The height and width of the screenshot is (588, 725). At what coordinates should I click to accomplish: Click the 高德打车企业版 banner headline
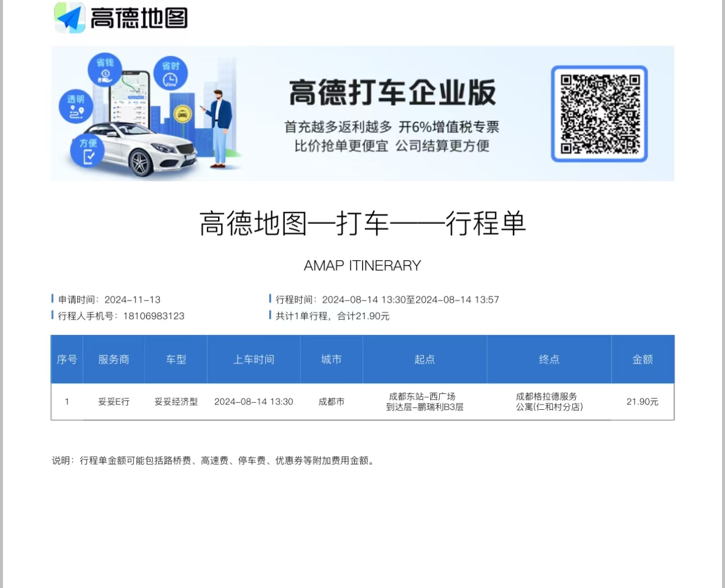point(392,92)
